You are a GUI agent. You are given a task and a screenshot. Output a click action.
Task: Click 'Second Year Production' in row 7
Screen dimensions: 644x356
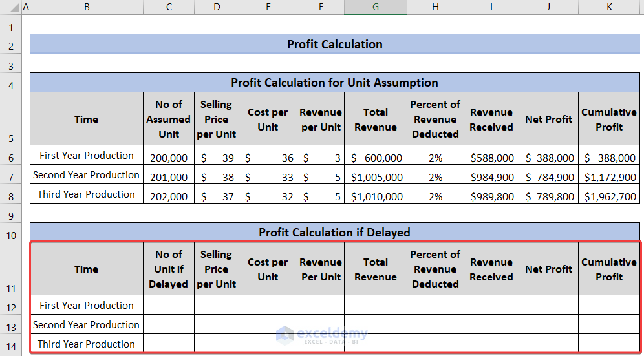tap(87, 174)
